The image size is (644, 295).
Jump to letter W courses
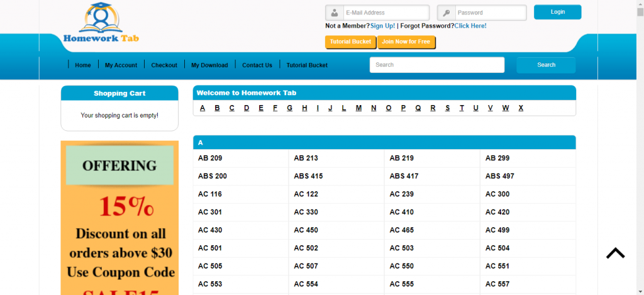505,108
